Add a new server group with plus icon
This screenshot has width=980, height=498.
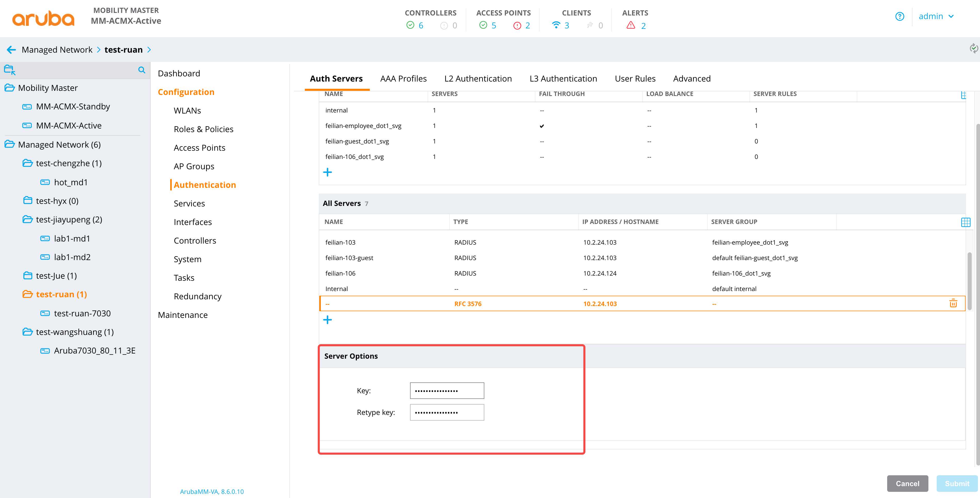point(327,172)
